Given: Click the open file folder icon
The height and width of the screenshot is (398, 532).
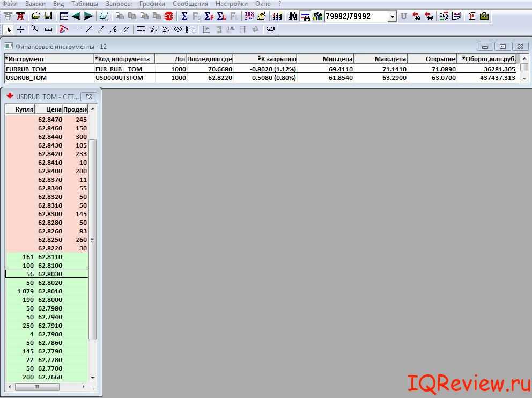Looking at the screenshot, I should pos(35,17).
